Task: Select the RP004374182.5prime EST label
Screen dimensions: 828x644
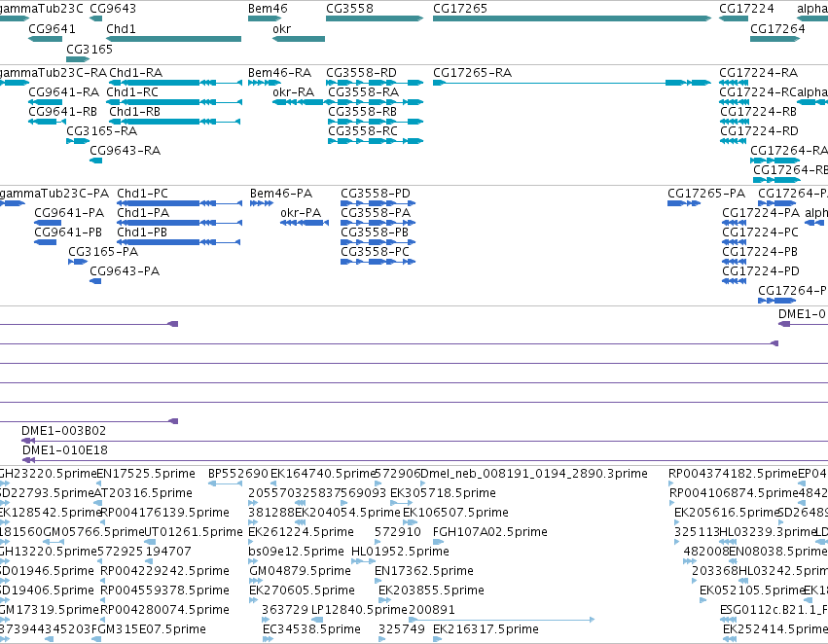Action: [733, 474]
